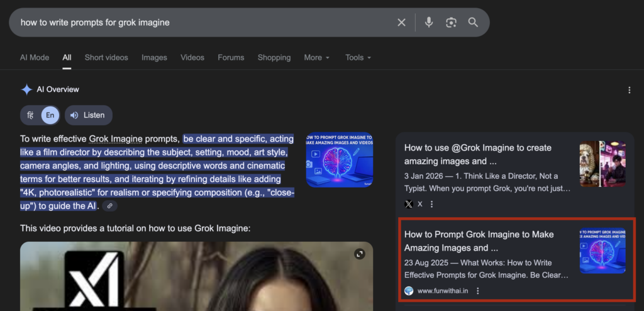
Task: Select the All results tab
Action: coord(67,57)
